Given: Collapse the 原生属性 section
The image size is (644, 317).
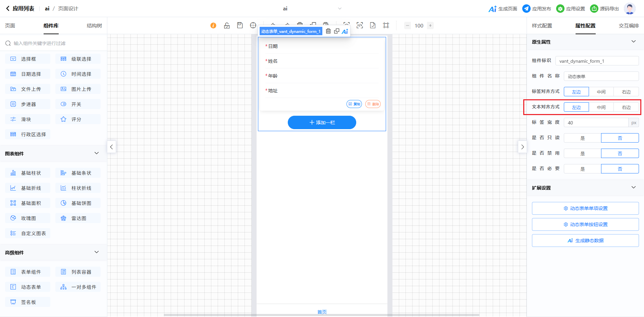Looking at the screenshot, I should [633, 42].
